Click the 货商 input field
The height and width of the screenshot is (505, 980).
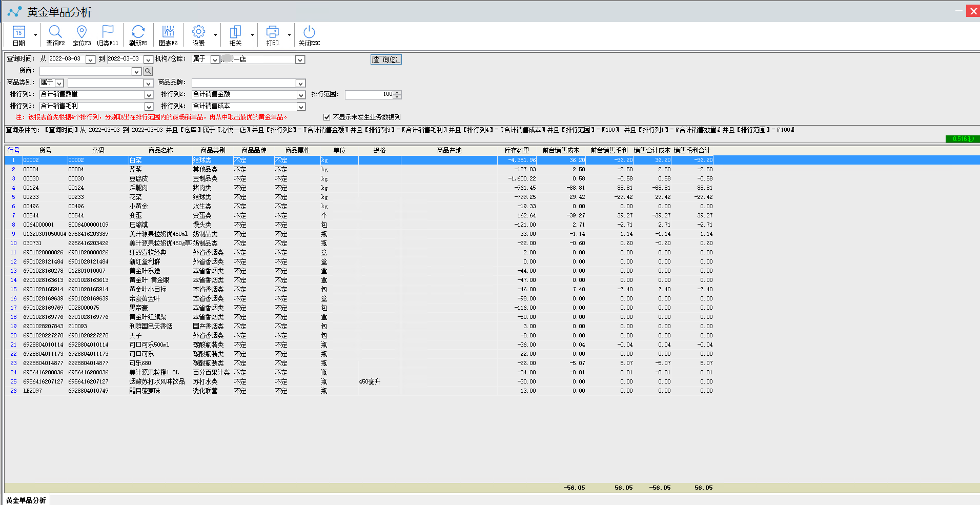coord(86,71)
